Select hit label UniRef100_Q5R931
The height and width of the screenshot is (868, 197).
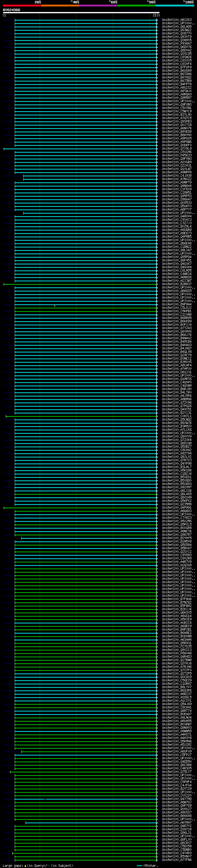(x=177, y=643)
